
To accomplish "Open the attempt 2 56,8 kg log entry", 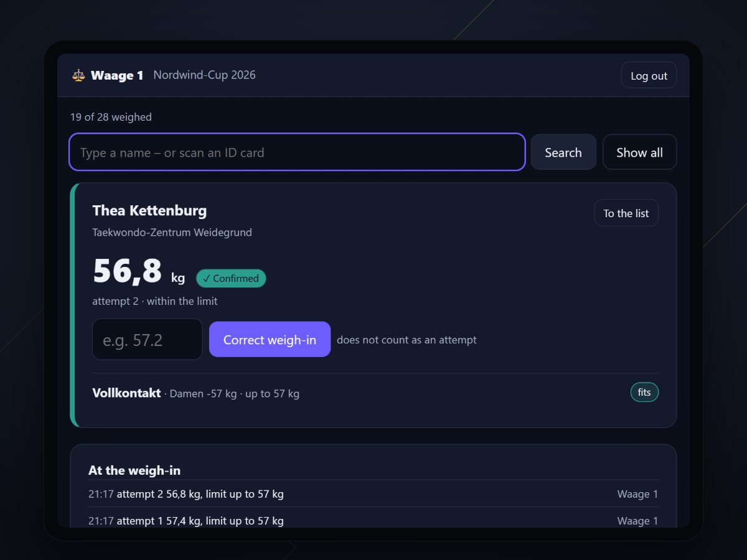I will click(x=373, y=494).
